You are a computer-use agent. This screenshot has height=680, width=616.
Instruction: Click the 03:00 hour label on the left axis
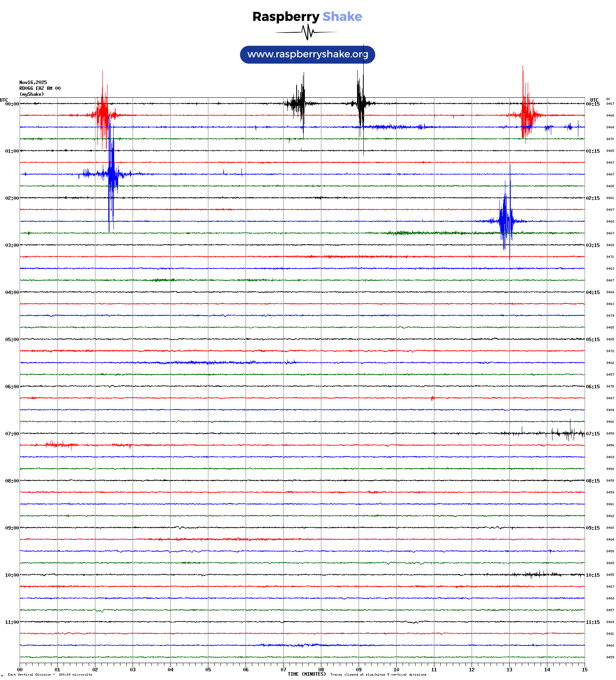(x=12, y=245)
